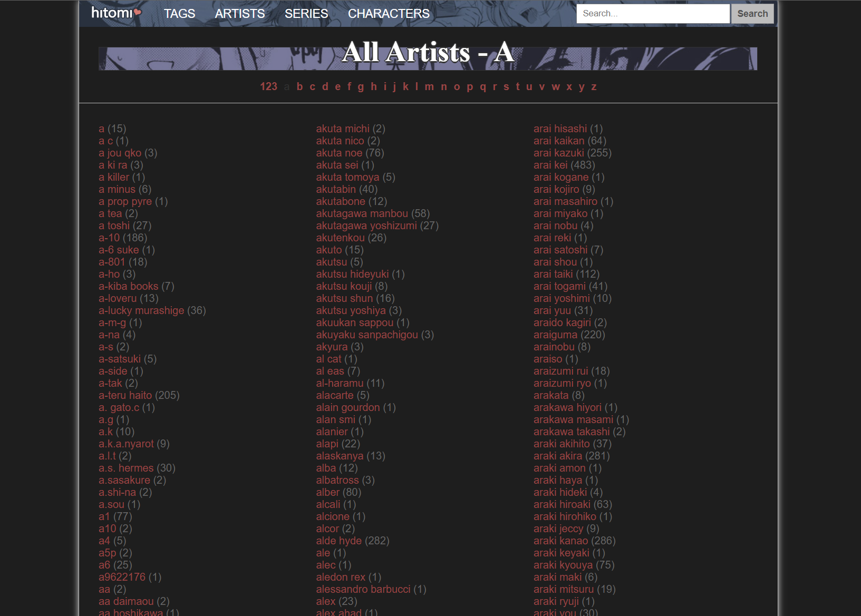Image resolution: width=861 pixels, height=616 pixels.
Task: Open artist link 'akutsu hideyuki'
Action: pyautogui.click(x=353, y=275)
